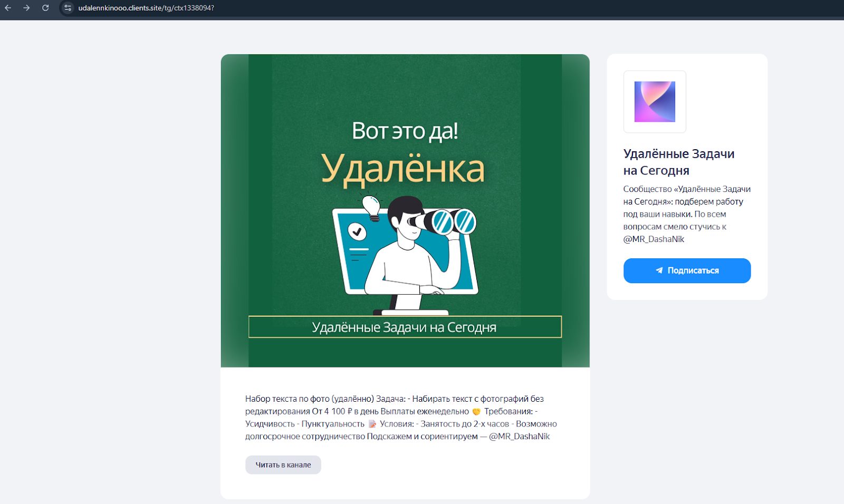This screenshot has width=844, height=504.
Task: Click the handshake emoji in post text
Action: click(476, 411)
